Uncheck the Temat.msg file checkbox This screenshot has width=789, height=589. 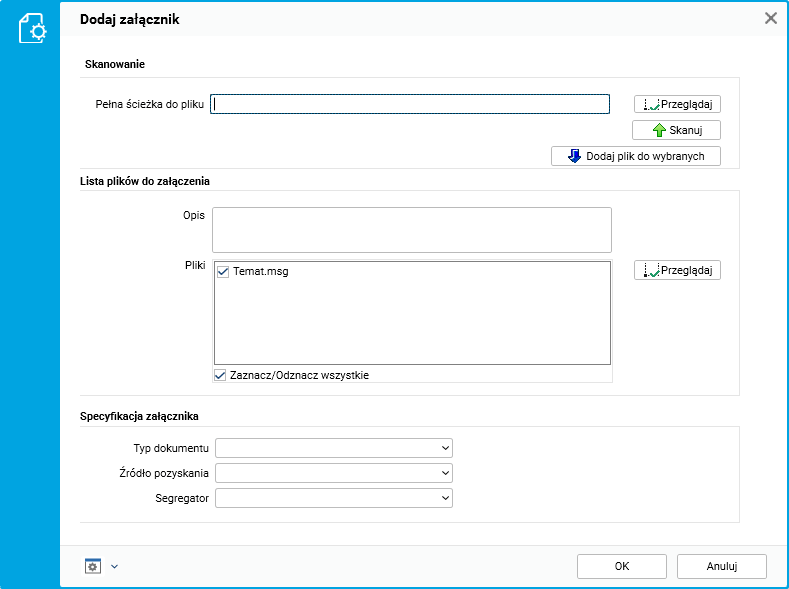223,271
